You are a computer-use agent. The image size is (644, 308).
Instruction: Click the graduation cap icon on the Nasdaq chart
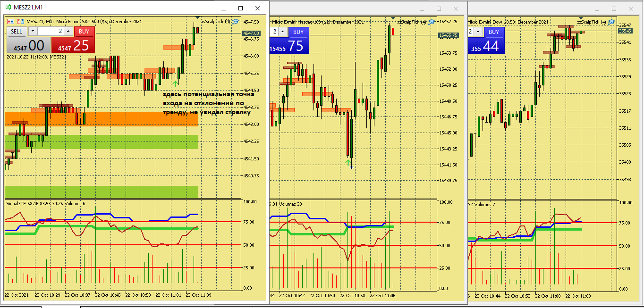point(432,22)
